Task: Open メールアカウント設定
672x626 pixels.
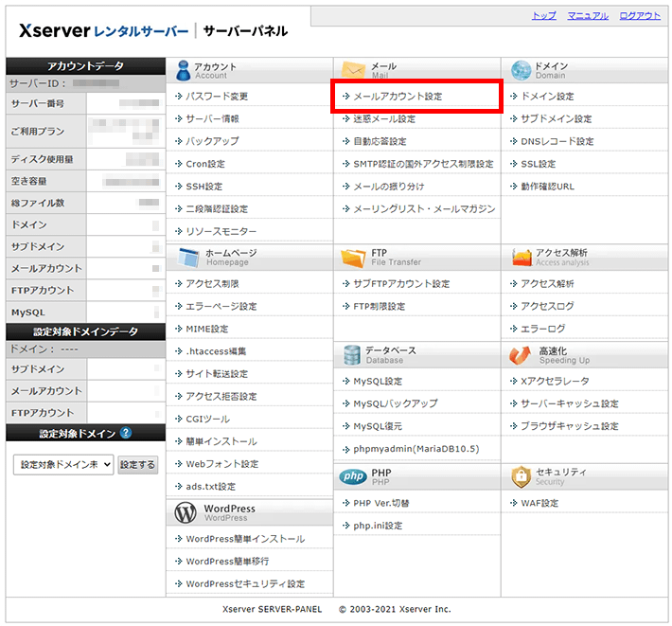Action: click(398, 97)
